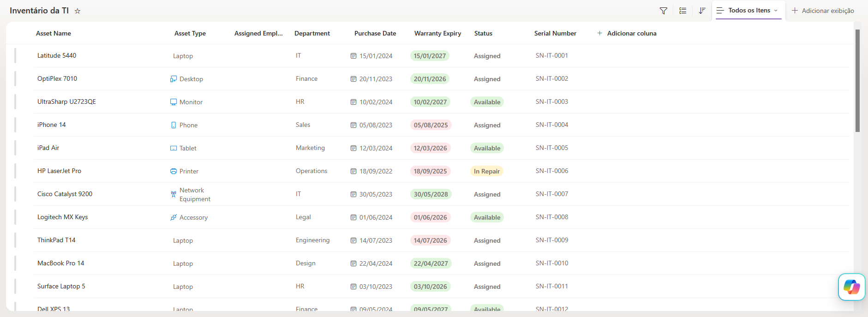Open Asset Type column header menu
The height and width of the screenshot is (317, 868).
190,33
